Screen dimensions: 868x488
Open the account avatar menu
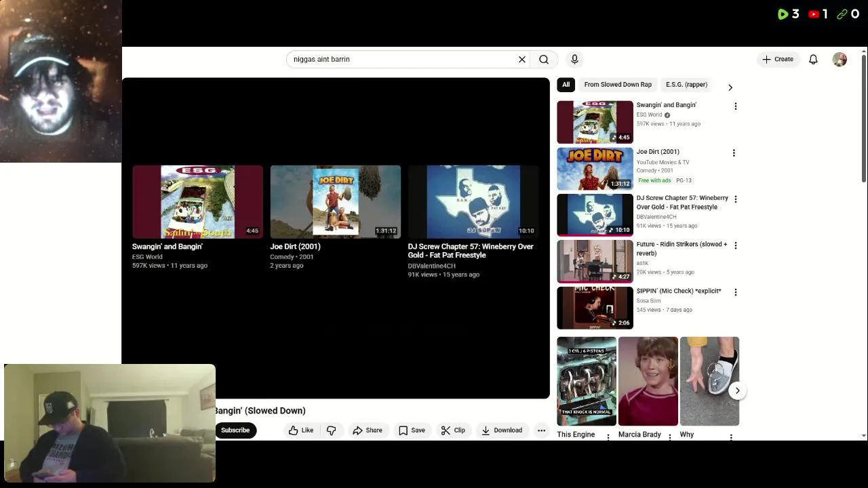pos(840,60)
